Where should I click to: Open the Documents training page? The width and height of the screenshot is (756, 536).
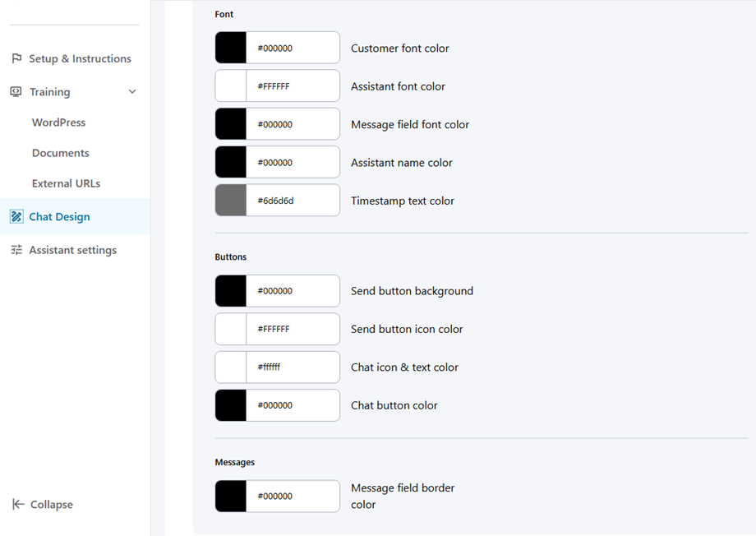[x=60, y=153]
